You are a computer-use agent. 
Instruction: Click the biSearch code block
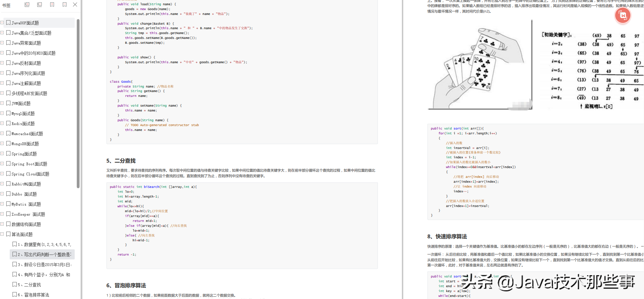[242, 226]
